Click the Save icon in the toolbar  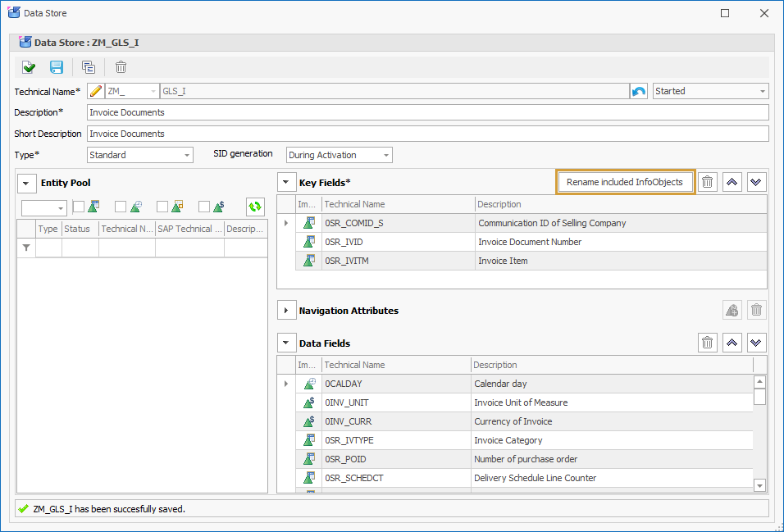(x=56, y=66)
